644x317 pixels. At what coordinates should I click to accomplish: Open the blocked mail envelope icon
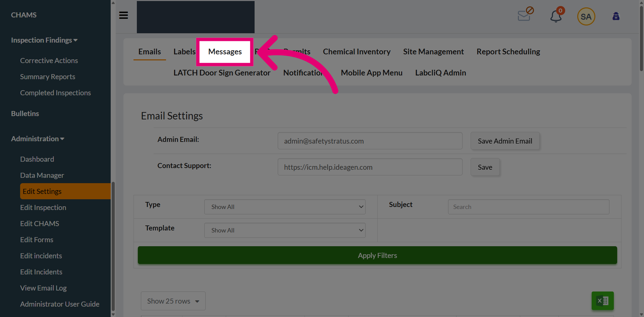coord(525,14)
